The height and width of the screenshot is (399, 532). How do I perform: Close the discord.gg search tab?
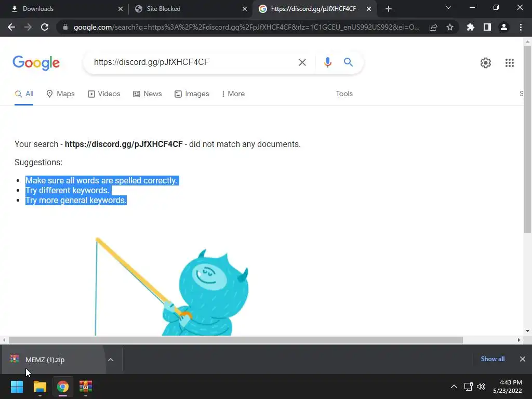[x=368, y=9]
